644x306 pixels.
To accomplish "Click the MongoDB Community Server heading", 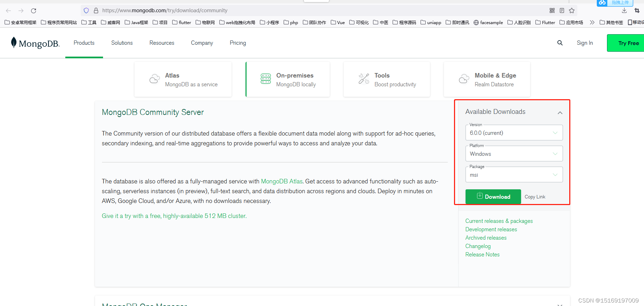I will 153,112.
